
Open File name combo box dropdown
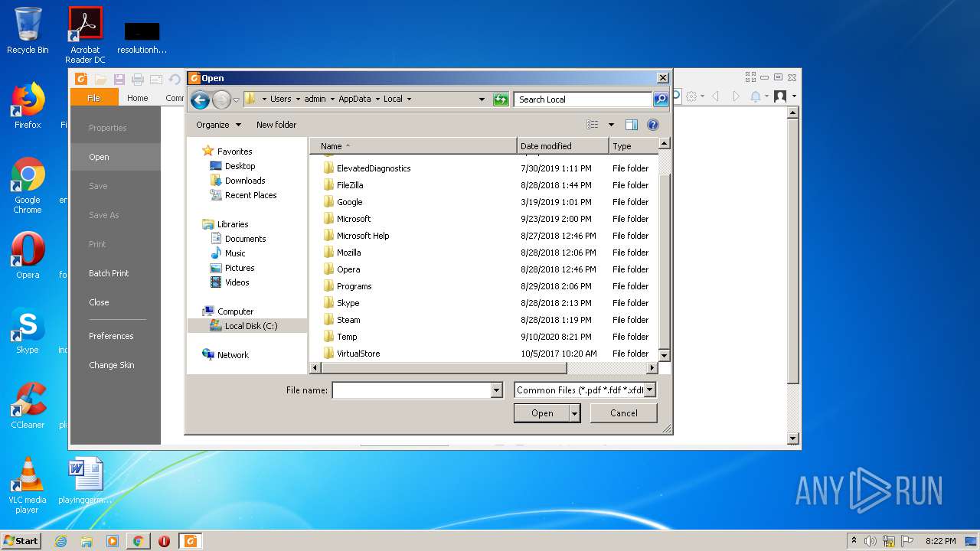coord(497,390)
